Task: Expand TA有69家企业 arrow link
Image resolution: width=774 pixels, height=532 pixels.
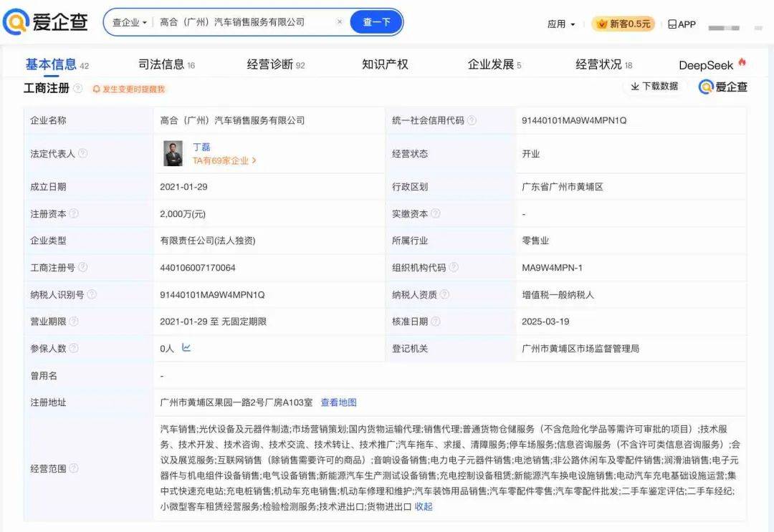Action: (224, 160)
